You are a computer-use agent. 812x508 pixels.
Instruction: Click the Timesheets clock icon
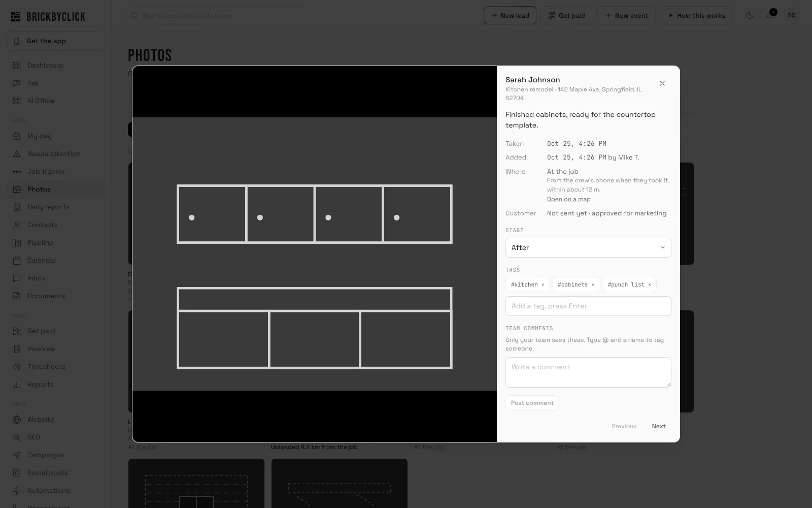tap(17, 367)
